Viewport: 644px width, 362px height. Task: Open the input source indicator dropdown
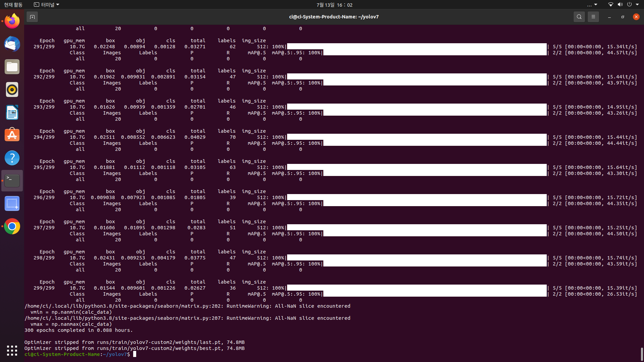pyautogui.click(x=592, y=5)
